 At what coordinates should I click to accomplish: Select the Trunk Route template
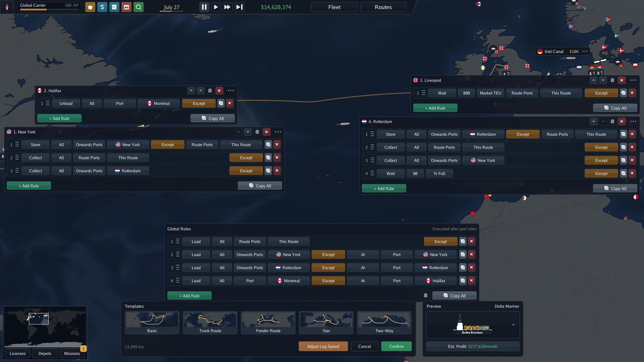210,322
